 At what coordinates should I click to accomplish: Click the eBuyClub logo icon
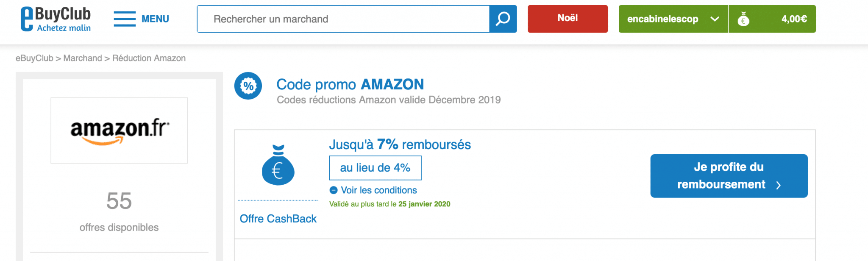(x=27, y=19)
